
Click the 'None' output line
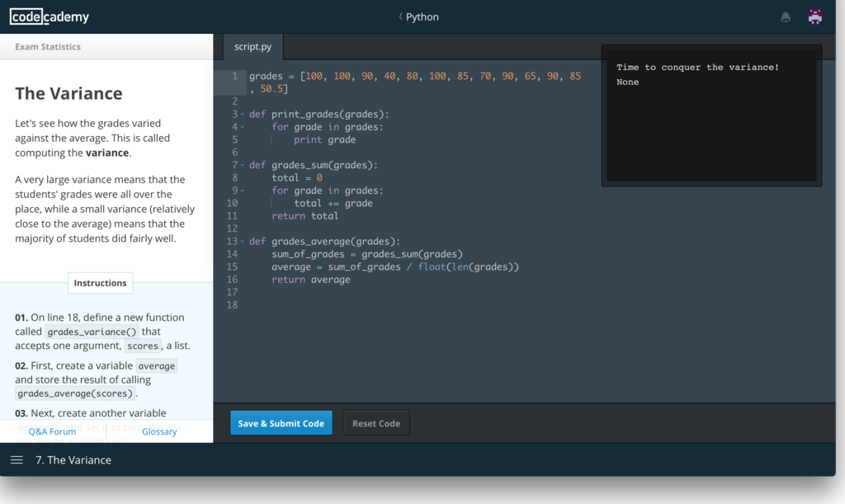click(628, 82)
